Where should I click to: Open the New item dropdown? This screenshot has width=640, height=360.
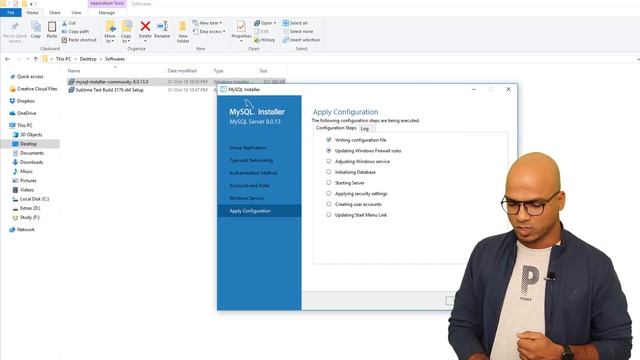tap(207, 23)
